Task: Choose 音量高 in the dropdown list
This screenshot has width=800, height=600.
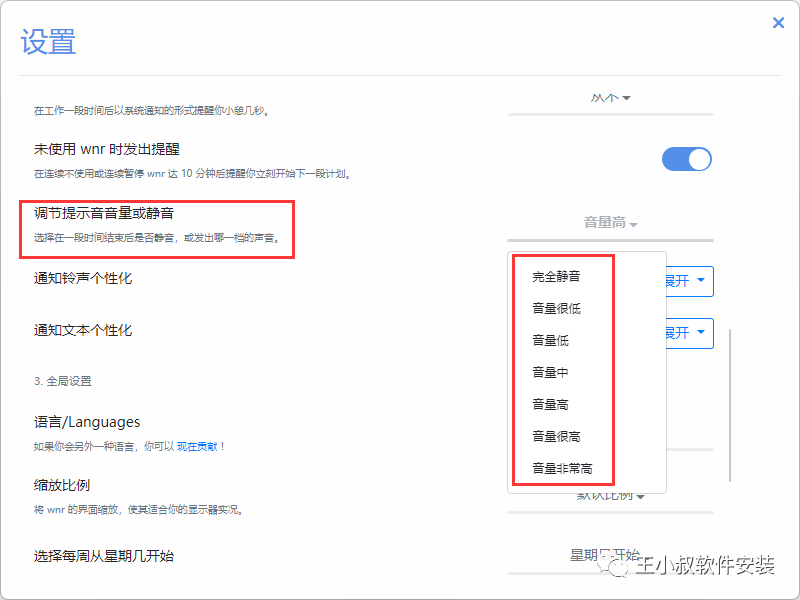Action: (x=551, y=404)
